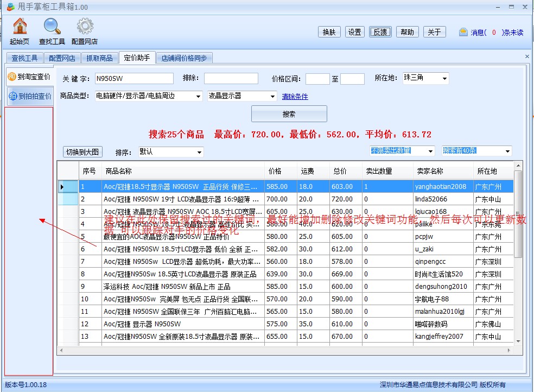Image resolution: width=534 pixels, height=392 pixels.
Task: Expand the 不限卖出数量 dropdown
Action: click(431, 151)
